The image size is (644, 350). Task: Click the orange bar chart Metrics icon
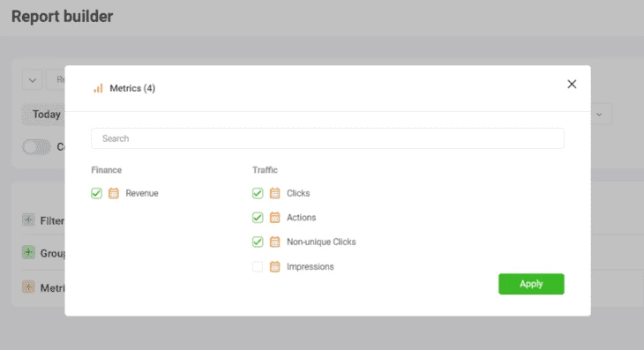98,88
